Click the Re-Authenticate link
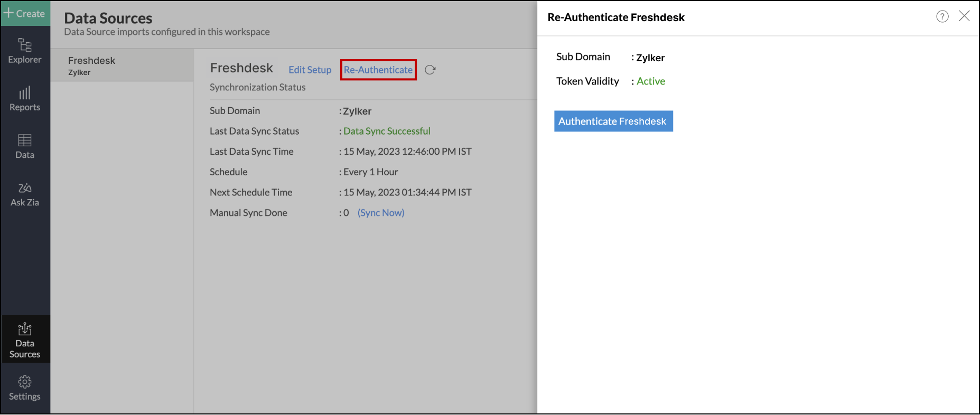This screenshot has width=980, height=415. click(x=378, y=70)
